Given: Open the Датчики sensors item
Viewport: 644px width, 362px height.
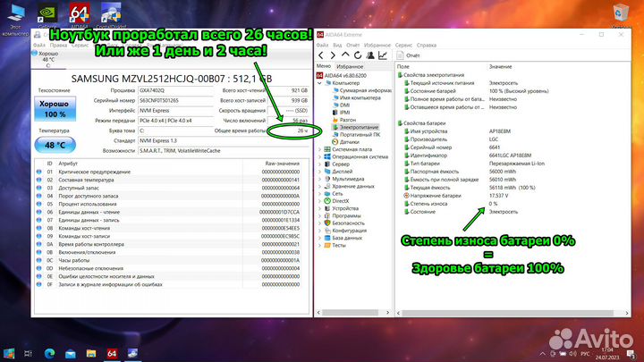Looking at the screenshot, I should pos(345,142).
